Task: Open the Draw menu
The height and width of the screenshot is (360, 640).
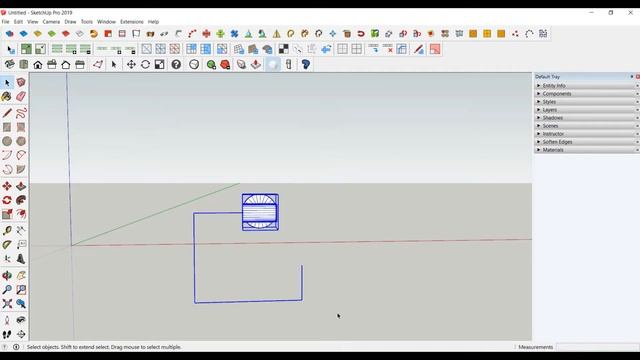Action: pyautogui.click(x=70, y=22)
